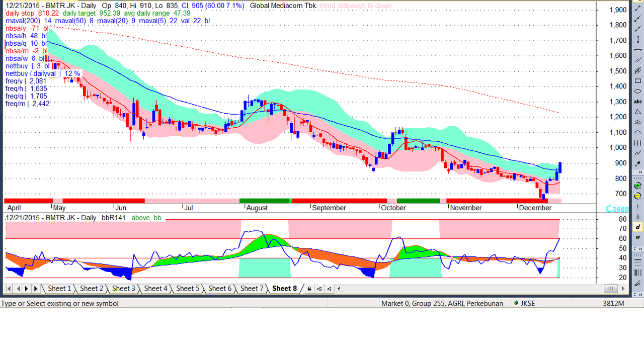
Task: Select the active Sheet 8 tab
Action: click(285, 289)
